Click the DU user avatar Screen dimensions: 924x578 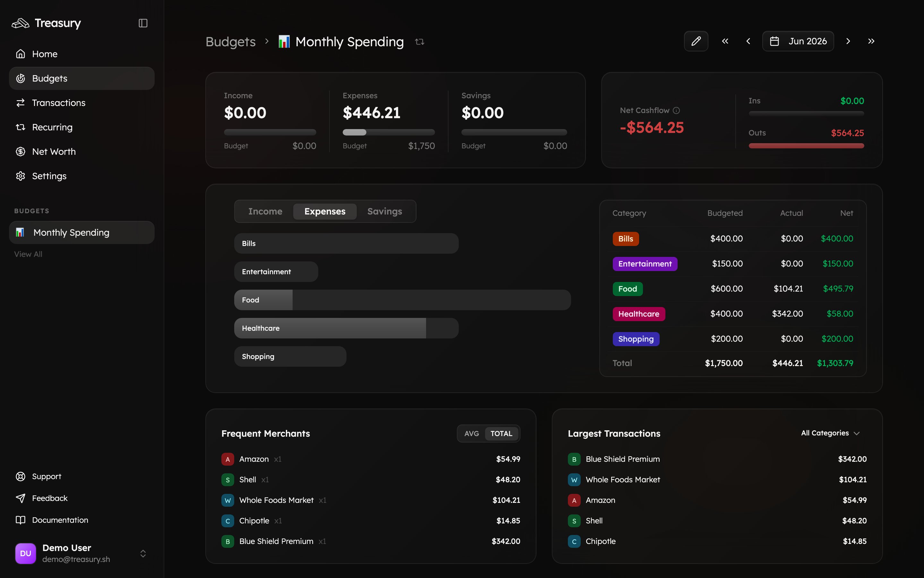pos(26,553)
